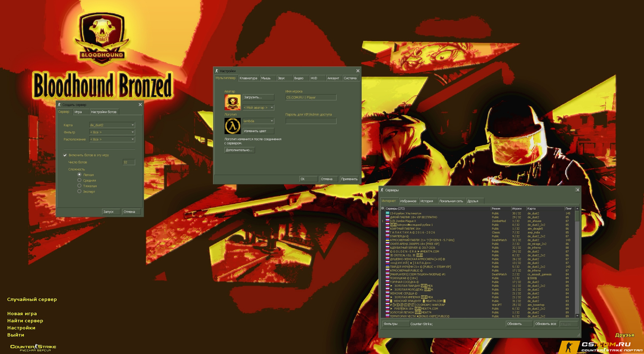Click the Запуск button to start server
The image size is (644, 354).
[x=110, y=212]
